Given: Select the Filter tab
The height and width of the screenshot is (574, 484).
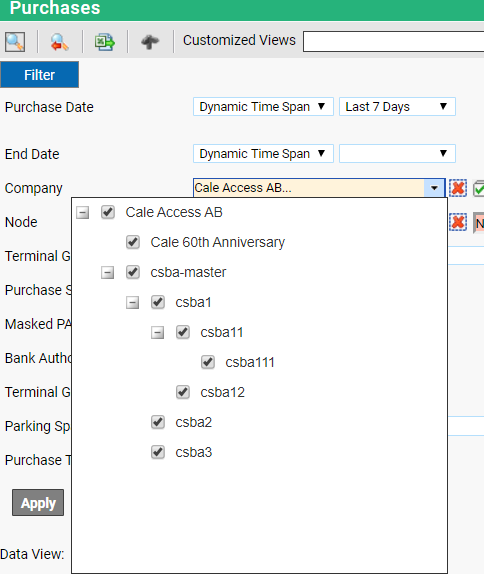Looking at the screenshot, I should [40, 75].
